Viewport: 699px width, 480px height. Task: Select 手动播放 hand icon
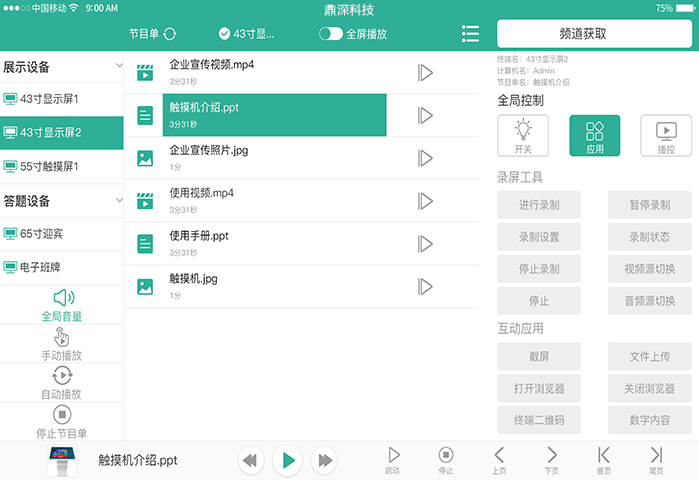pos(62,337)
